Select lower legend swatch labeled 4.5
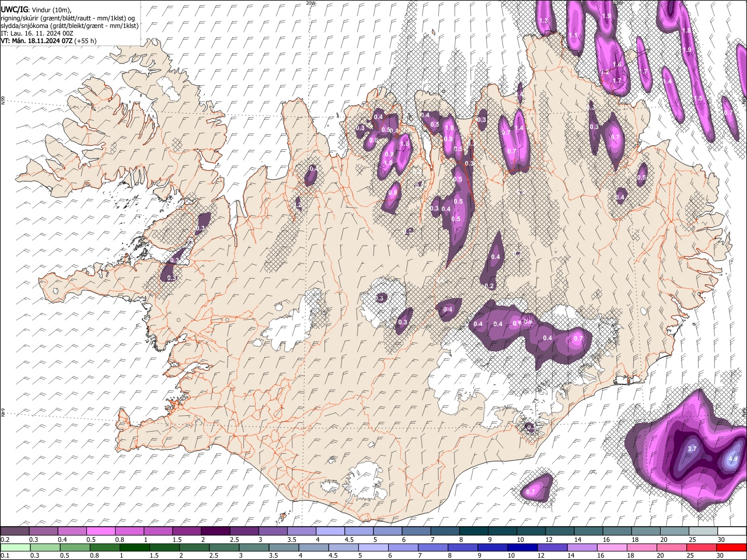Screen dimensions: 747x560 coord(344,547)
